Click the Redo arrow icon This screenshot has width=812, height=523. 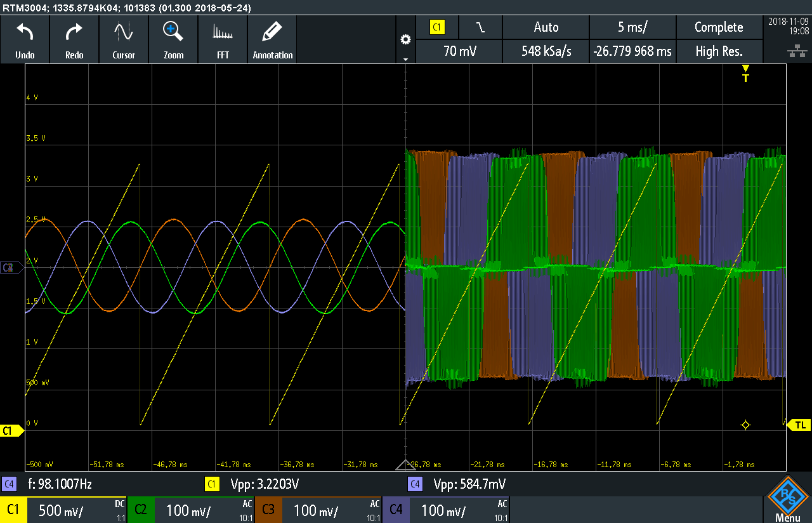pyautogui.click(x=74, y=32)
